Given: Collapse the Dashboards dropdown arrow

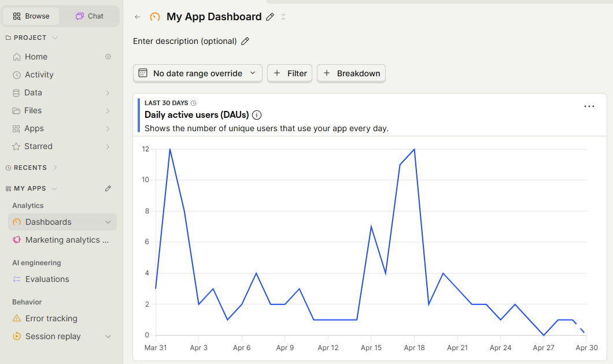Looking at the screenshot, I should tap(108, 222).
